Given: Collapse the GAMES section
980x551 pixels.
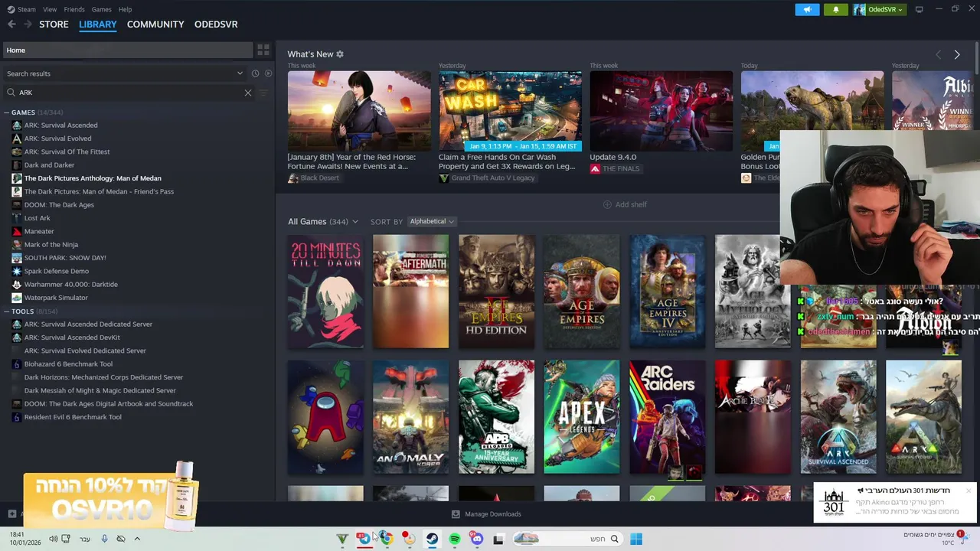Looking at the screenshot, I should (7, 112).
